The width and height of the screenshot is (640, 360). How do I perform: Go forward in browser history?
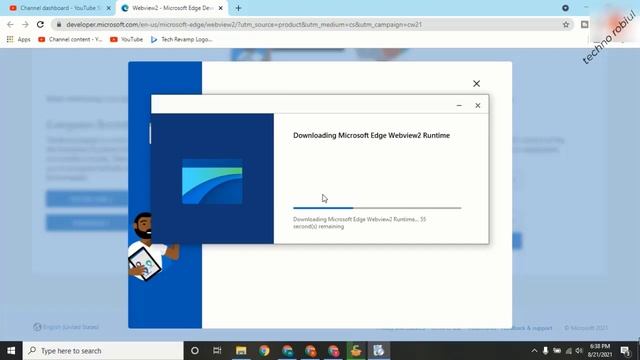click(x=25, y=24)
